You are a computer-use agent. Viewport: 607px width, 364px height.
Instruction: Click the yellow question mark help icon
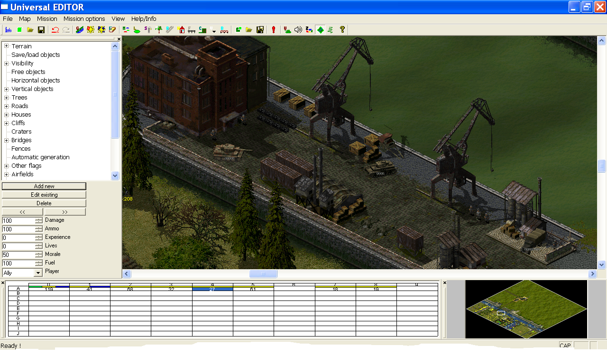point(342,30)
